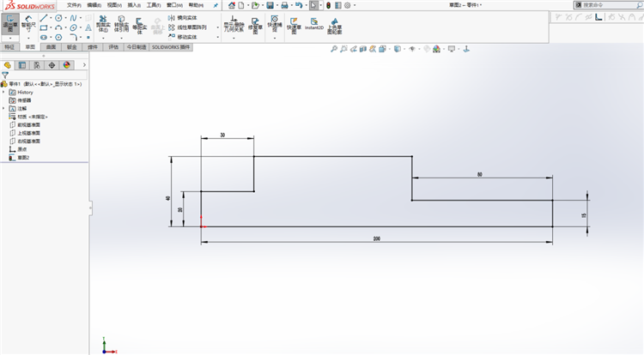
Task: Select the Arc sketch tool
Action: [58, 28]
